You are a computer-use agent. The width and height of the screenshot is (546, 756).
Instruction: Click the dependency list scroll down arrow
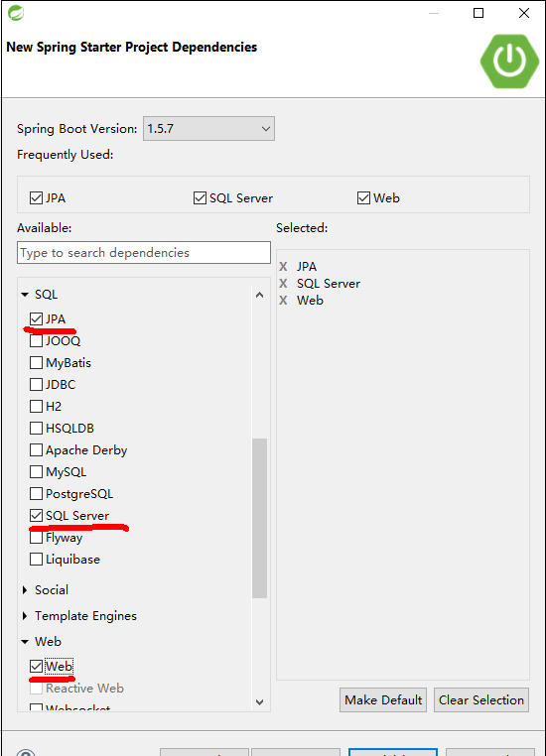tap(259, 702)
